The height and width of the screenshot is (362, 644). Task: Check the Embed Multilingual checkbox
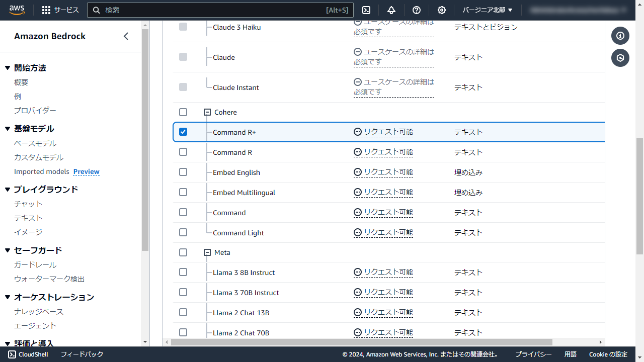pyautogui.click(x=183, y=192)
